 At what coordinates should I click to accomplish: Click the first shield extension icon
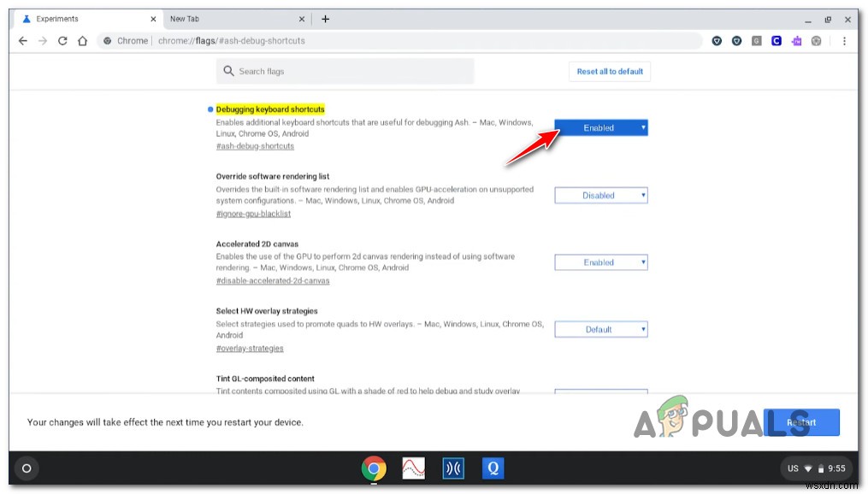717,41
